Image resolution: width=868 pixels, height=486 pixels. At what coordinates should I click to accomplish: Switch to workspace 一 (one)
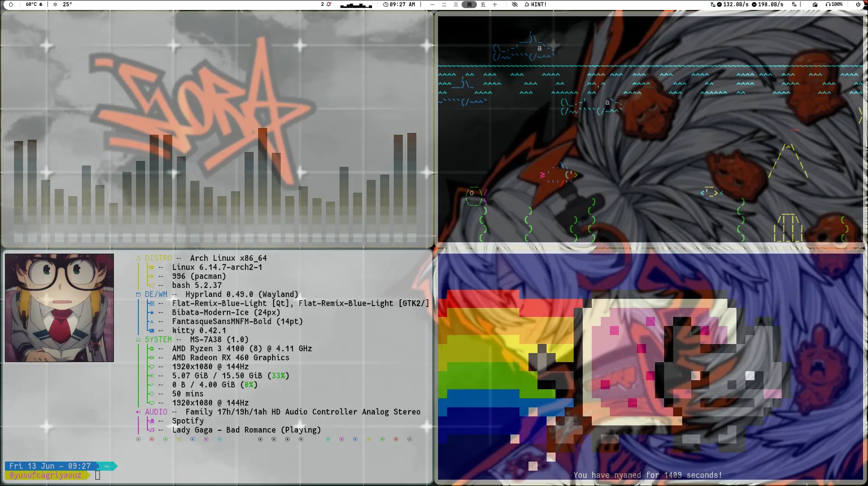pos(433,5)
